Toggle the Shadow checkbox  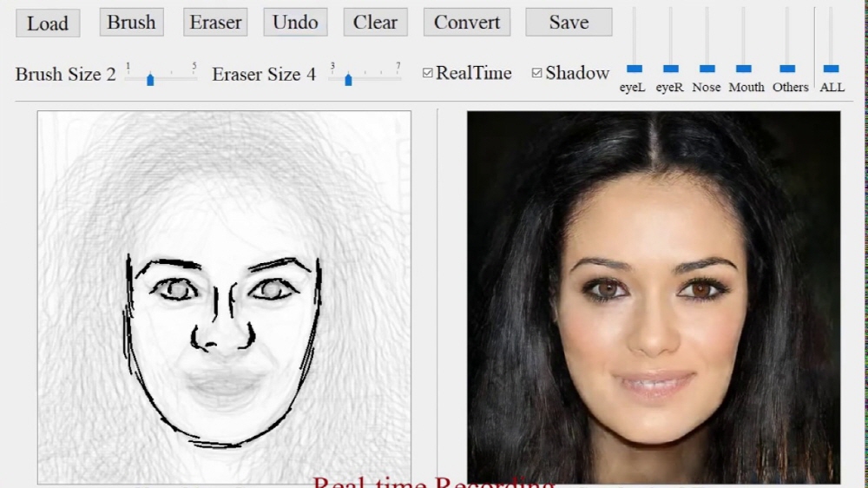[537, 73]
